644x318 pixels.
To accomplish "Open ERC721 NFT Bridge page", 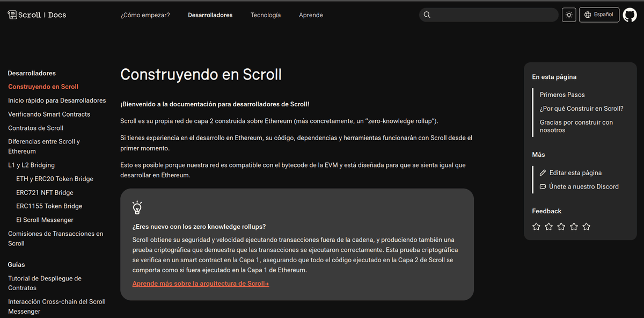I will [45, 193].
